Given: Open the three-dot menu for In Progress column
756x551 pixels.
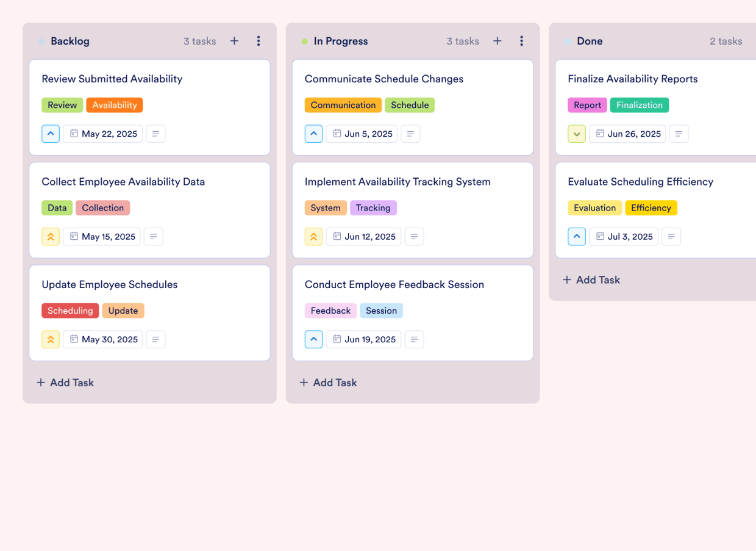Looking at the screenshot, I should (x=522, y=41).
